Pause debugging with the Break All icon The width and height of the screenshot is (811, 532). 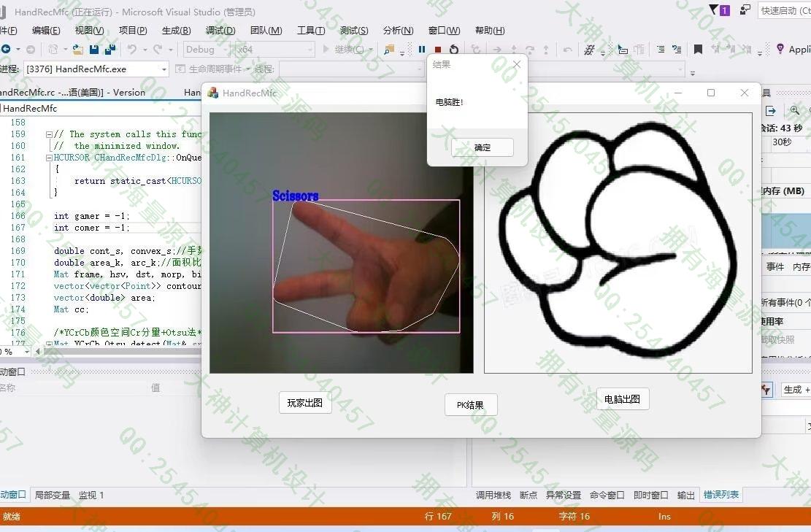(422, 49)
